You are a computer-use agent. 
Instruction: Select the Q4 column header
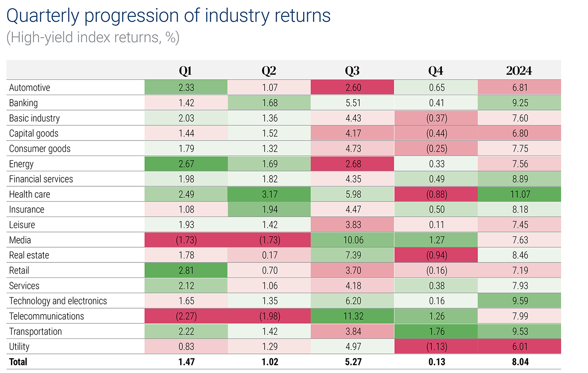pyautogui.click(x=436, y=71)
